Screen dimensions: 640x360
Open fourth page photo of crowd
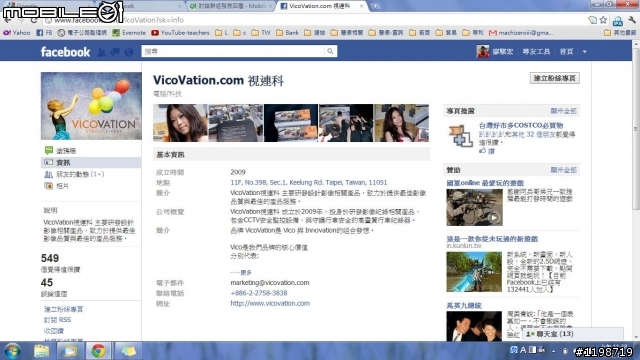pos(346,123)
